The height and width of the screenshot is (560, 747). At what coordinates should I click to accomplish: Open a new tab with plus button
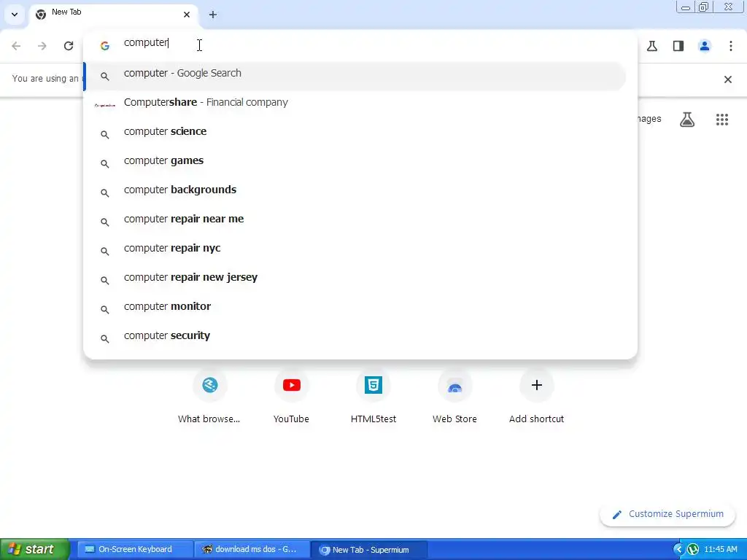tap(213, 15)
